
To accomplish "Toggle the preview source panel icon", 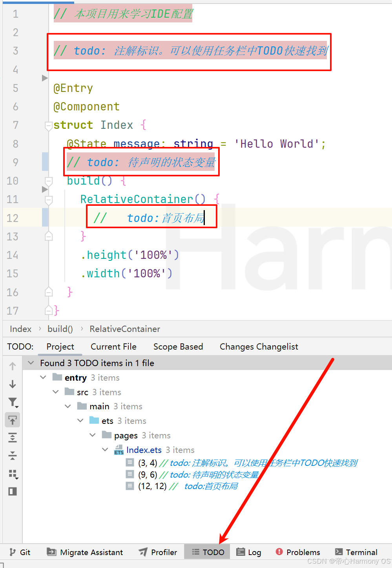I will [x=13, y=491].
